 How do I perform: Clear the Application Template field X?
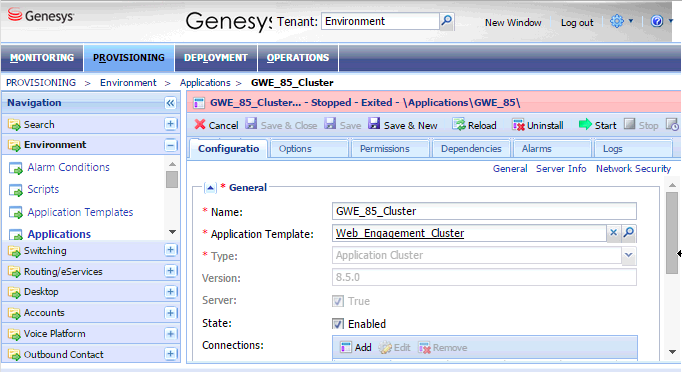(x=613, y=233)
